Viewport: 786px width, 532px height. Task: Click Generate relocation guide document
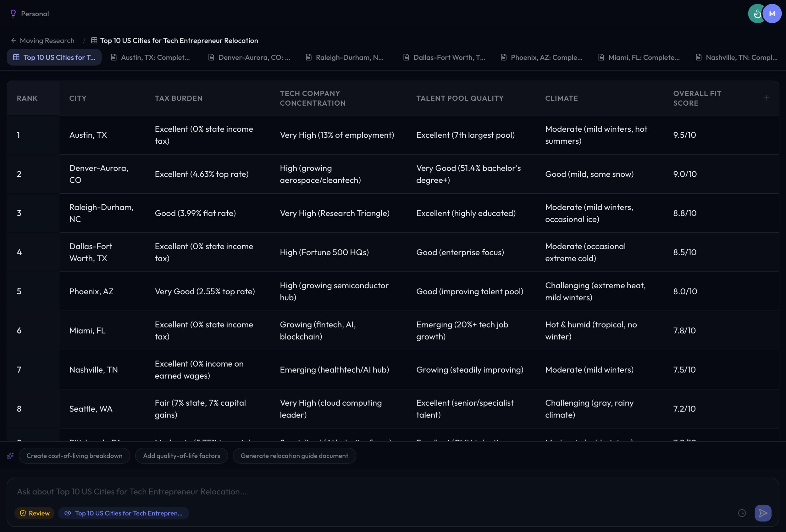coord(294,456)
